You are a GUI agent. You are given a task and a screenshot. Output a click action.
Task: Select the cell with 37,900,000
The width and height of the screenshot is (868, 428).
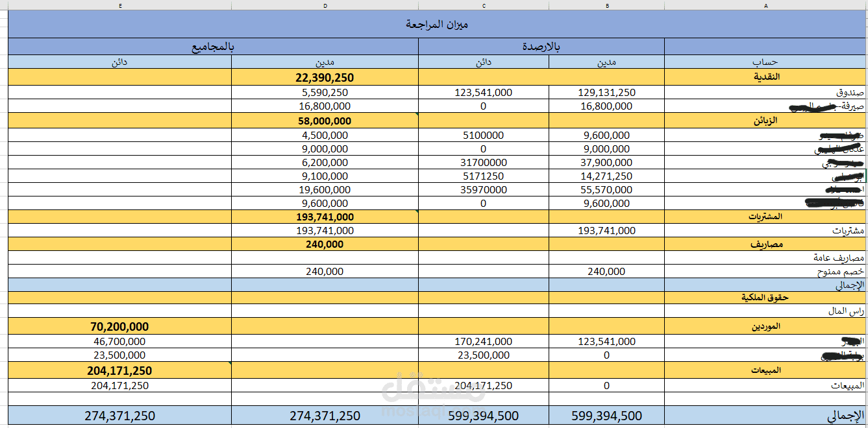[607, 163]
